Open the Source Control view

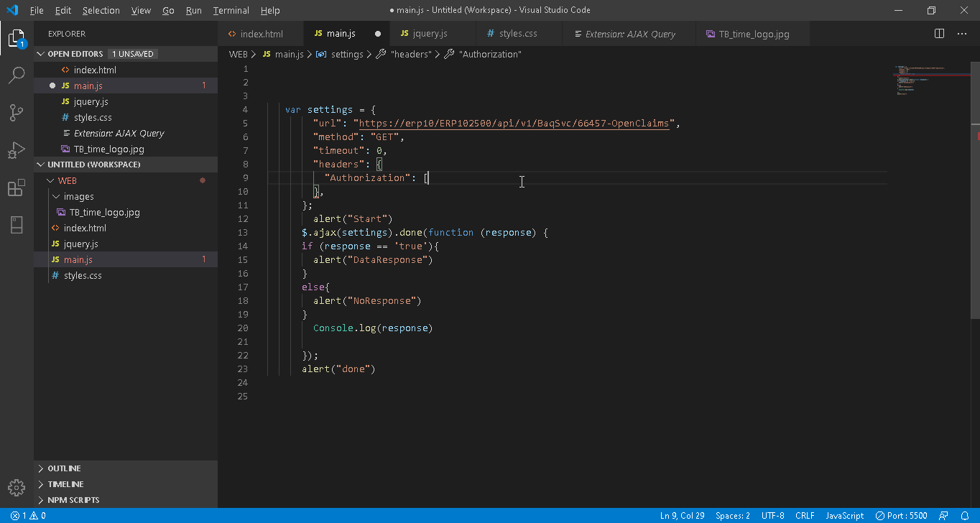[x=17, y=112]
